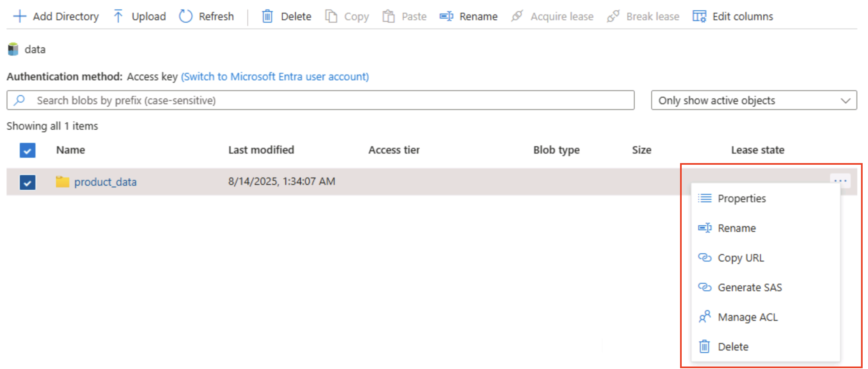The height and width of the screenshot is (369, 868).
Task: Click the ellipsis more-options button on product_data
Action: tap(840, 181)
